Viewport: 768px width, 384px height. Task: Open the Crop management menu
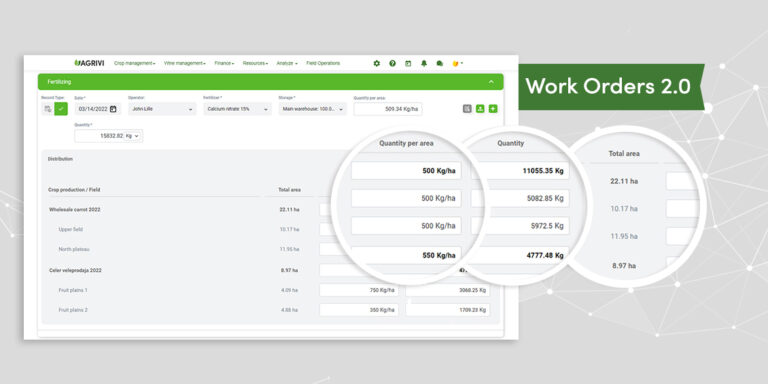135,63
